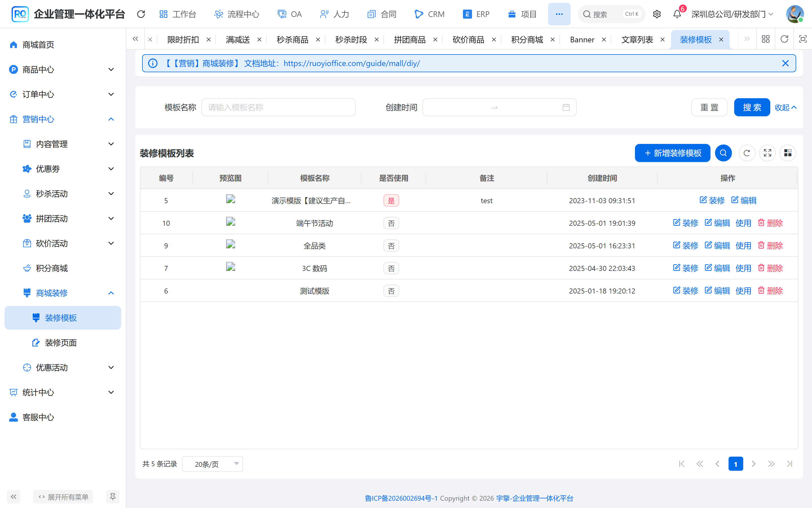The height and width of the screenshot is (508, 812).
Task: Switch to the 秒杀商品 tab
Action: [x=292, y=40]
